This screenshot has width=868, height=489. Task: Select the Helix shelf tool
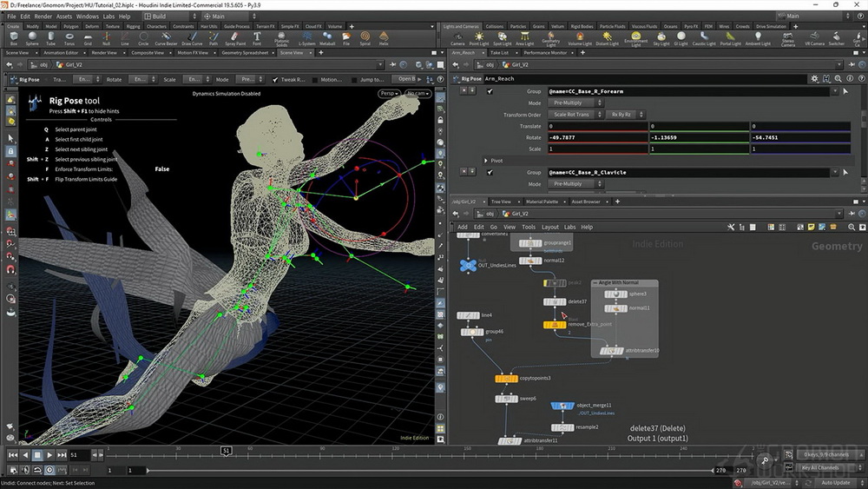384,38
